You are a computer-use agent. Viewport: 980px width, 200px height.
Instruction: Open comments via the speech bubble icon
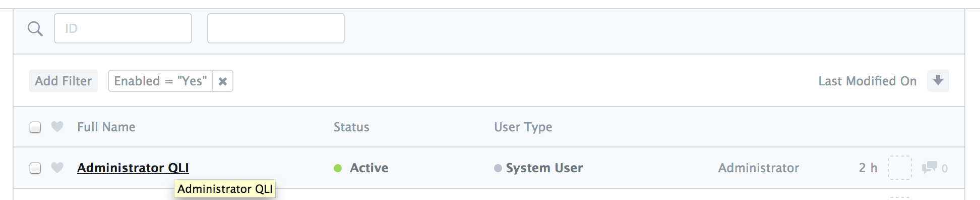click(x=930, y=168)
